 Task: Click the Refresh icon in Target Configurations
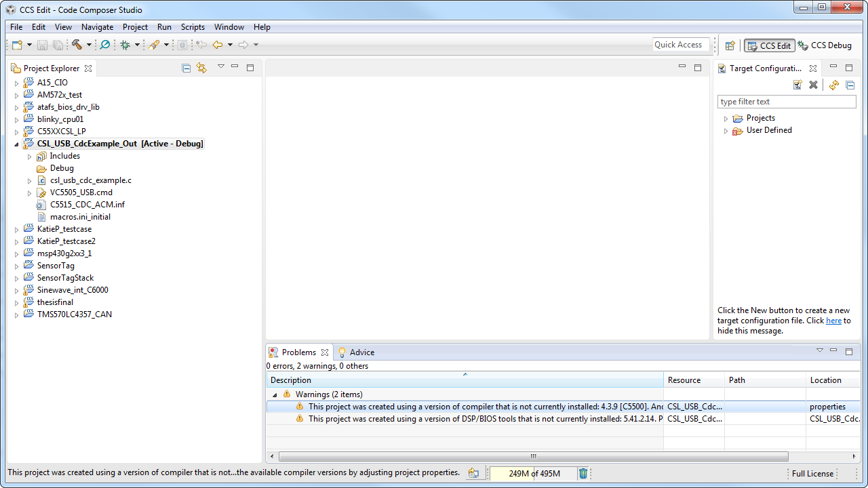tap(834, 85)
